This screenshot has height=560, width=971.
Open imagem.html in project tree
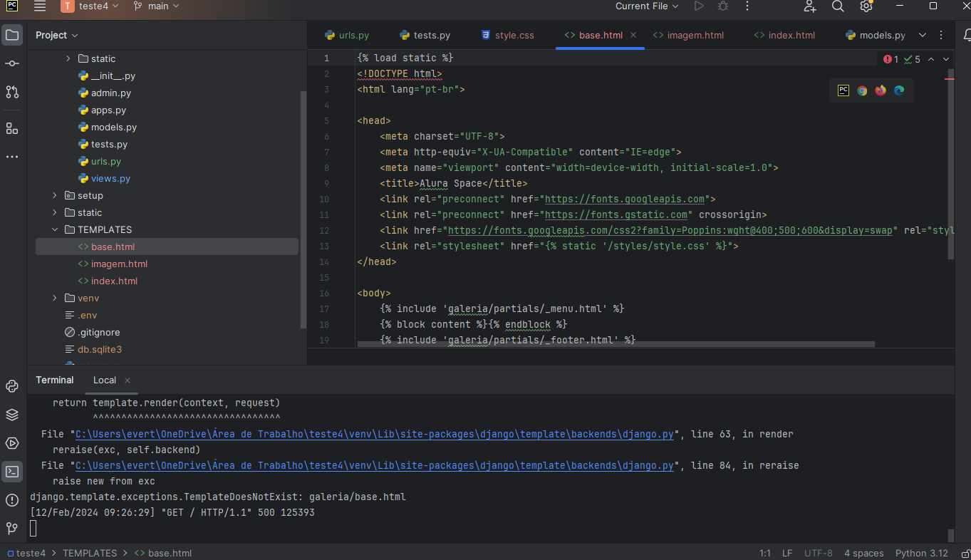pos(119,264)
